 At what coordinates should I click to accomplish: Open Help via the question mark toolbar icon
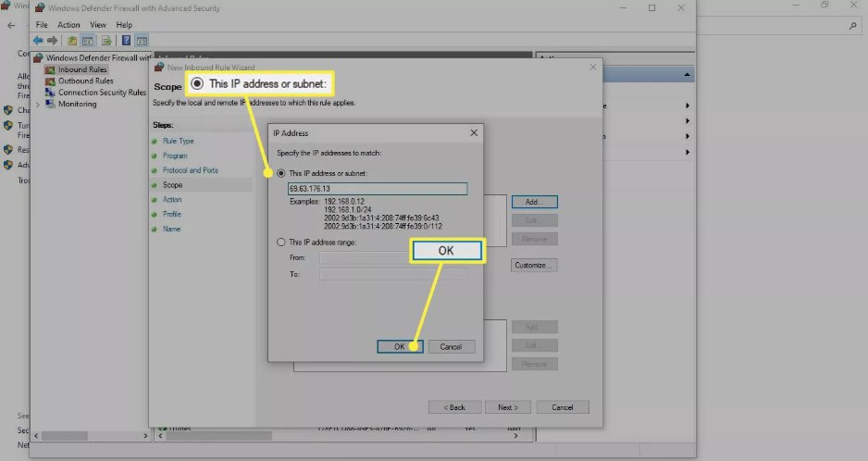point(126,41)
